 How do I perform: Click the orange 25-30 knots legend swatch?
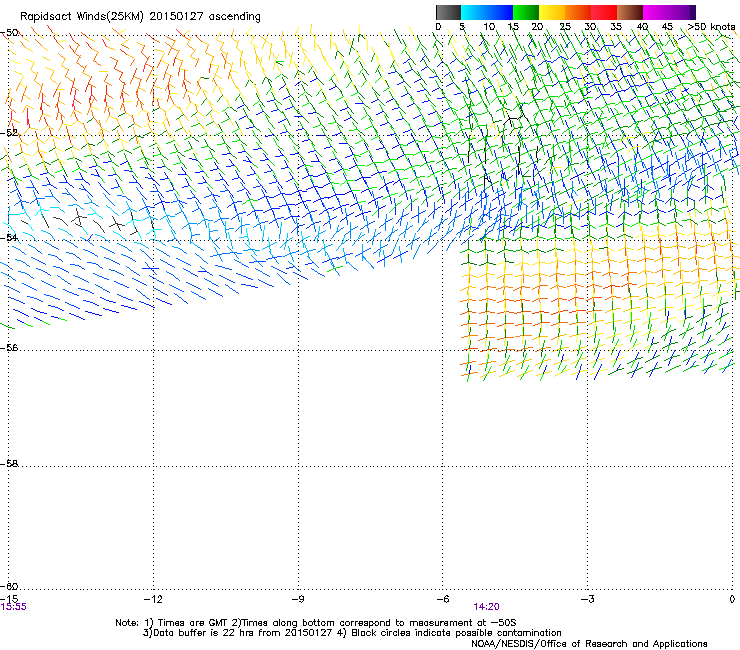578,12
